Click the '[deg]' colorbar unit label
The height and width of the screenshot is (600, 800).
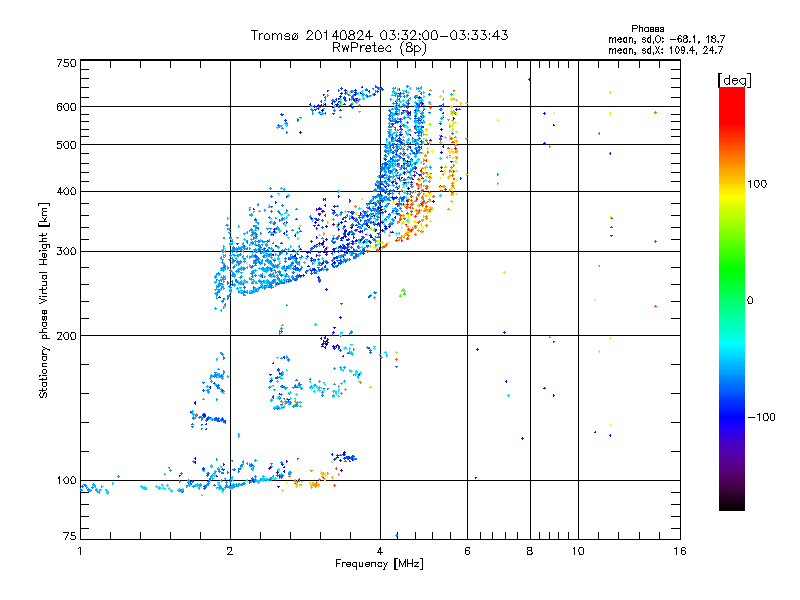[x=734, y=81]
